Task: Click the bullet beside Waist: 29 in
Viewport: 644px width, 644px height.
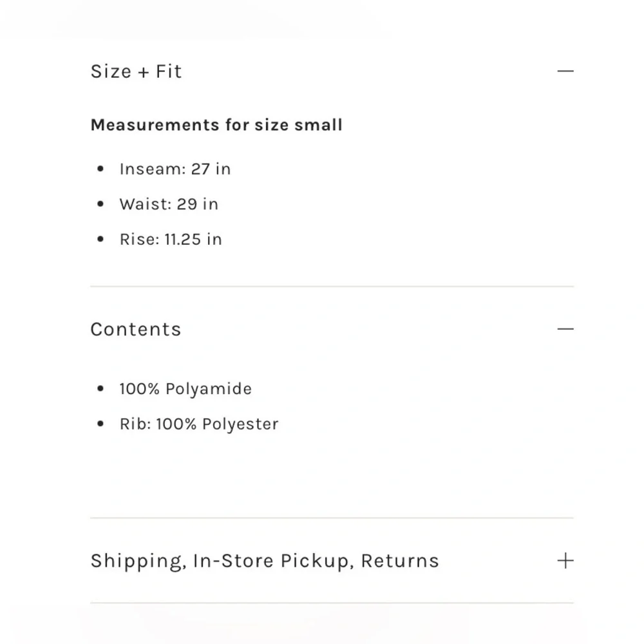Action: click(x=100, y=204)
